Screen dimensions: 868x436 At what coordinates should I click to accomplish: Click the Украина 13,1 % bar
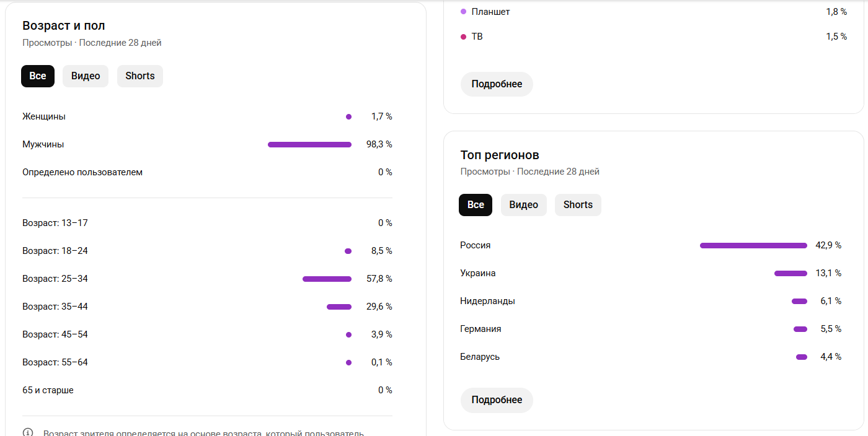[790, 273]
